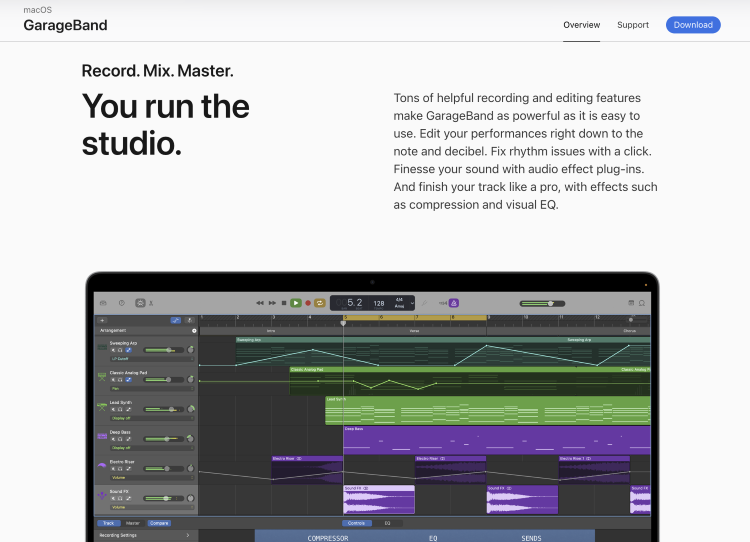The width and height of the screenshot is (750, 542).
Task: Click the Chorus arrangement marker
Action: tap(568, 331)
